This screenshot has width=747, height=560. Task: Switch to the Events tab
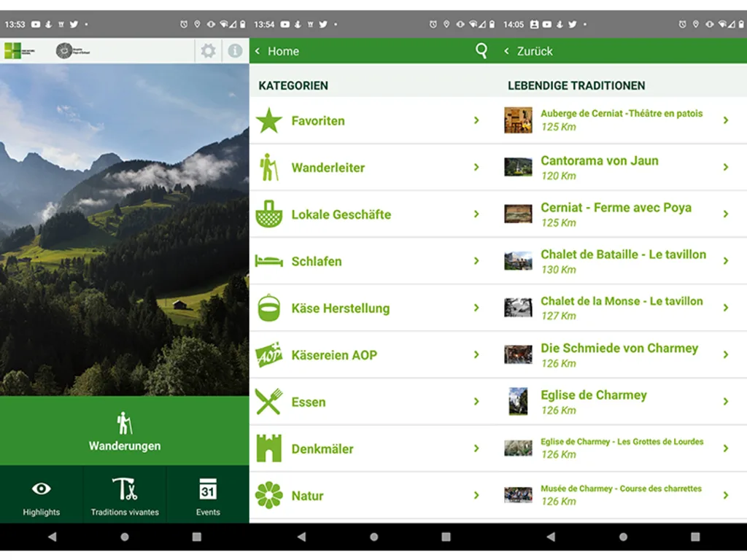click(207, 495)
